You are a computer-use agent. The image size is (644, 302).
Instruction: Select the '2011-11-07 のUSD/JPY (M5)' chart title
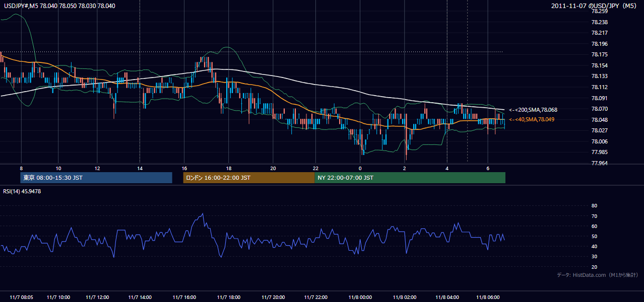(594, 6)
